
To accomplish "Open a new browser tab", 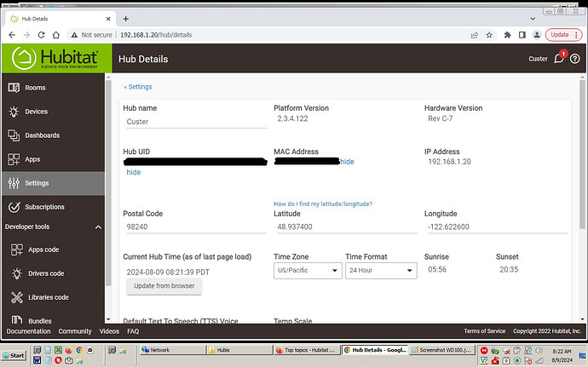I will (x=125, y=19).
